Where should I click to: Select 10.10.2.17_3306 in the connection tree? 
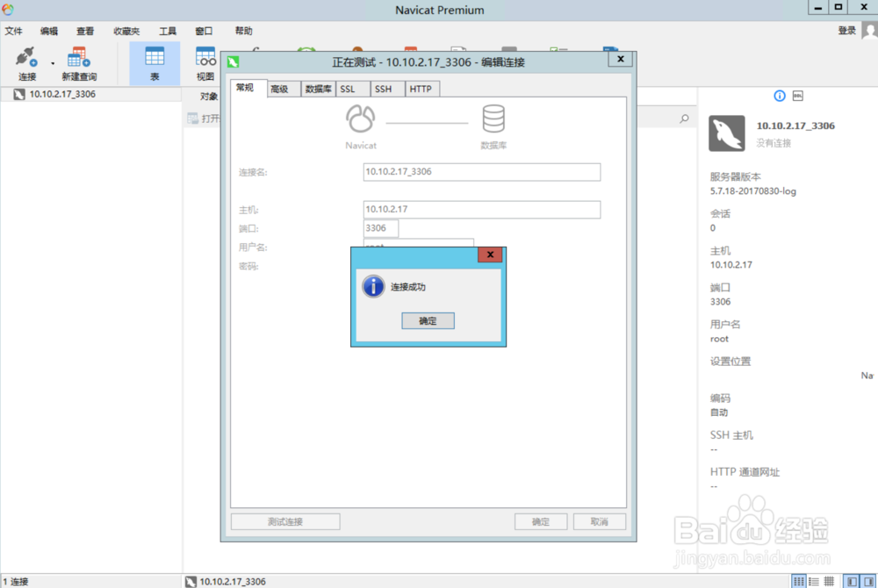click(x=62, y=94)
